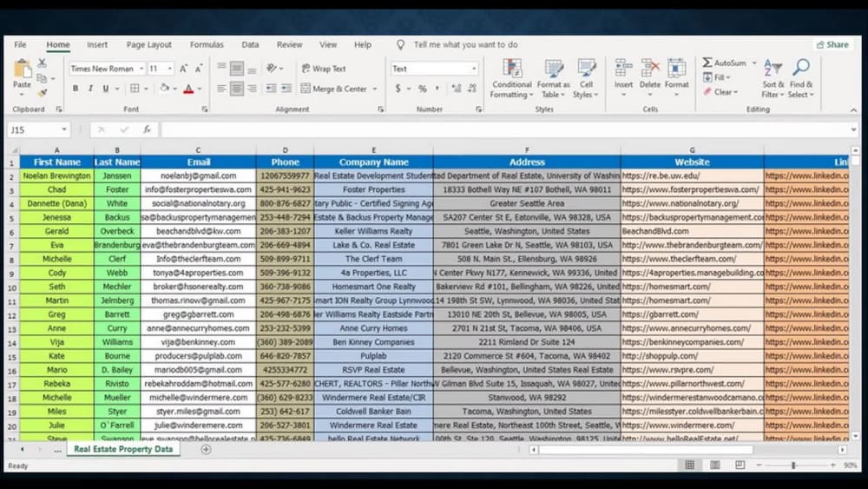The width and height of the screenshot is (868, 489).
Task: Click the Share button
Action: tap(832, 45)
